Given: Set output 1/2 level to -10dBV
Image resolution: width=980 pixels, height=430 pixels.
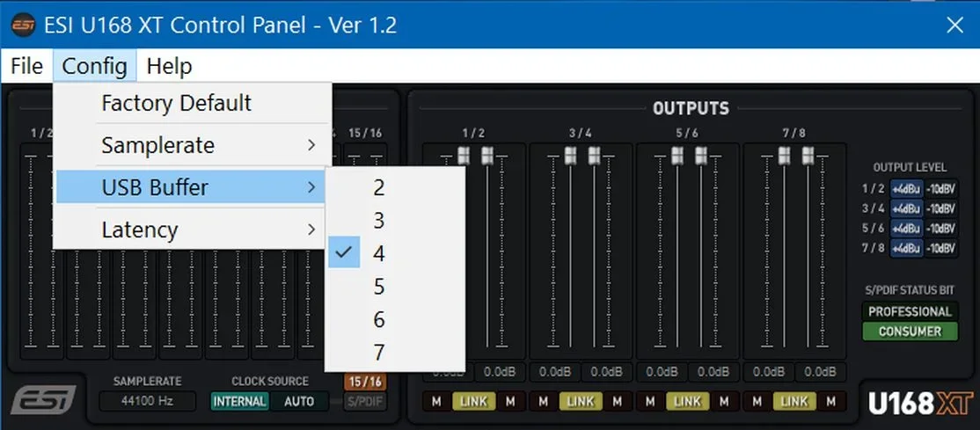Looking at the screenshot, I should click(940, 189).
